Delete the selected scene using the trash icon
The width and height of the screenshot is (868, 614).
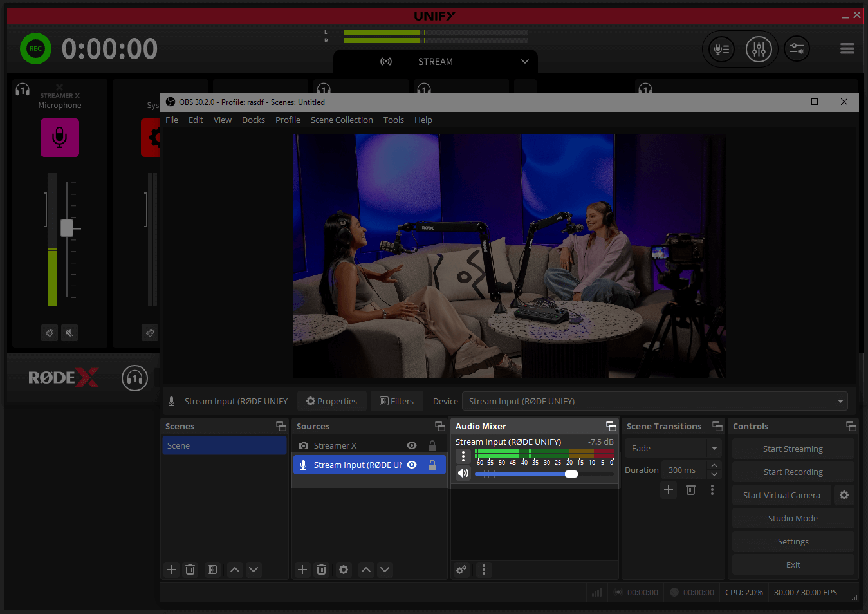point(190,570)
